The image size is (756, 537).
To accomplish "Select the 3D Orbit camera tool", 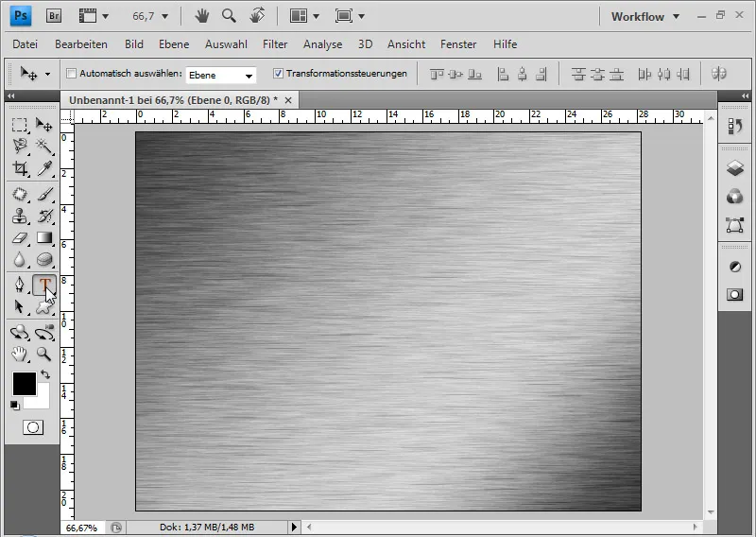I will pyautogui.click(x=44, y=333).
